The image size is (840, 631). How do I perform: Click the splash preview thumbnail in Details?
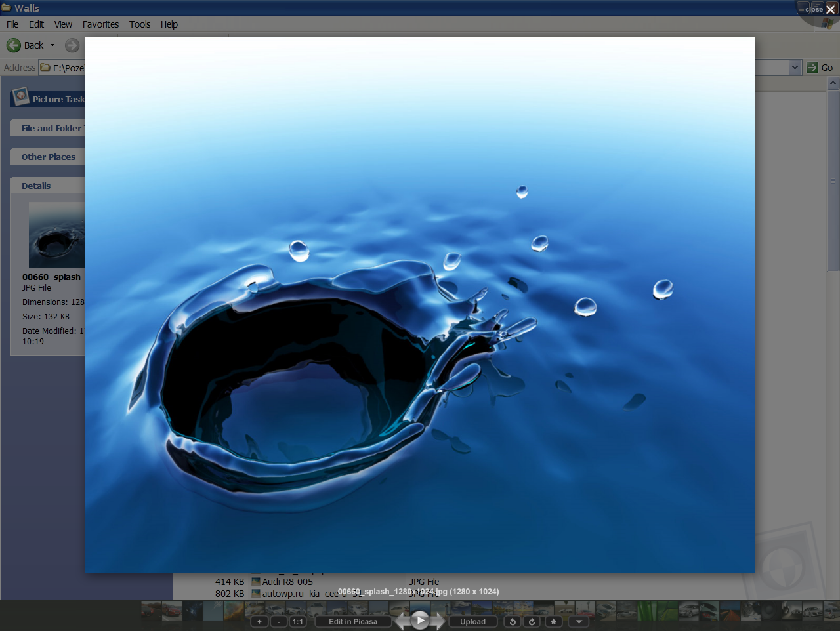56,234
